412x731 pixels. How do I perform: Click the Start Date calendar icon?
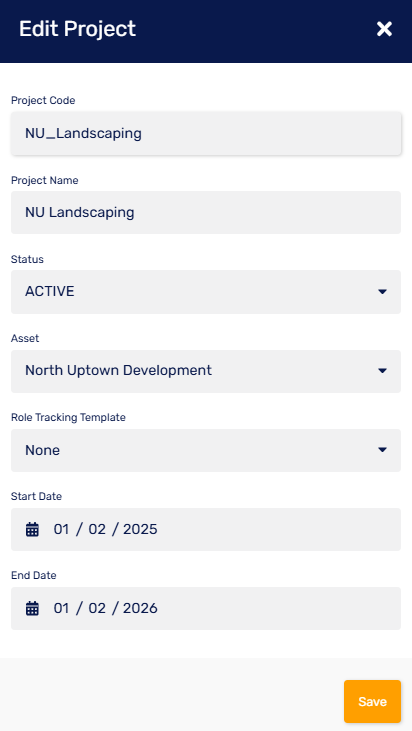[x=32, y=530]
